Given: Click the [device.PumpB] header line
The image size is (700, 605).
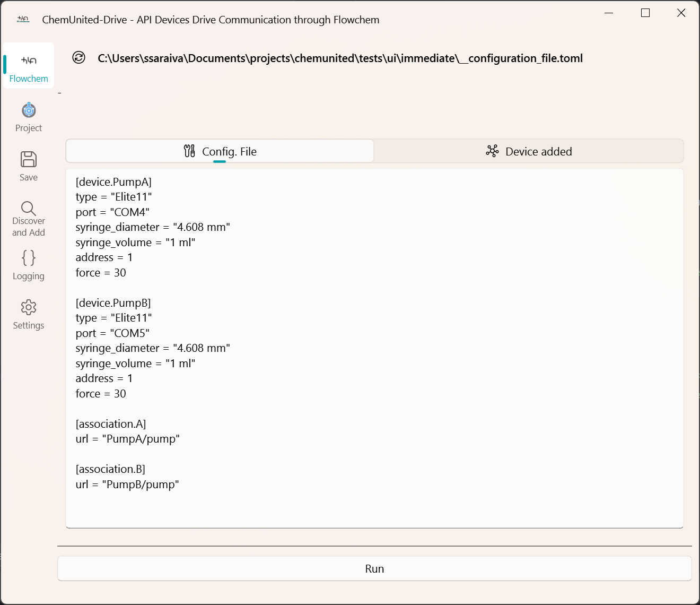Looking at the screenshot, I should click(113, 303).
